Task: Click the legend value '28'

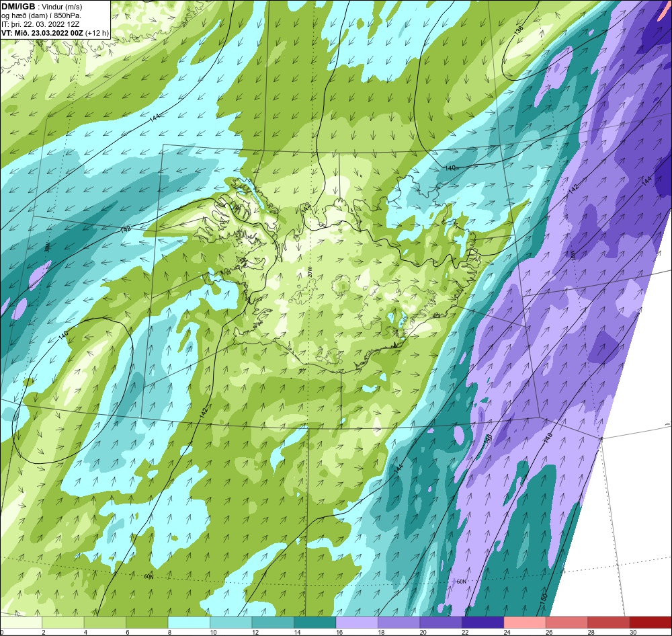Action: (590, 632)
